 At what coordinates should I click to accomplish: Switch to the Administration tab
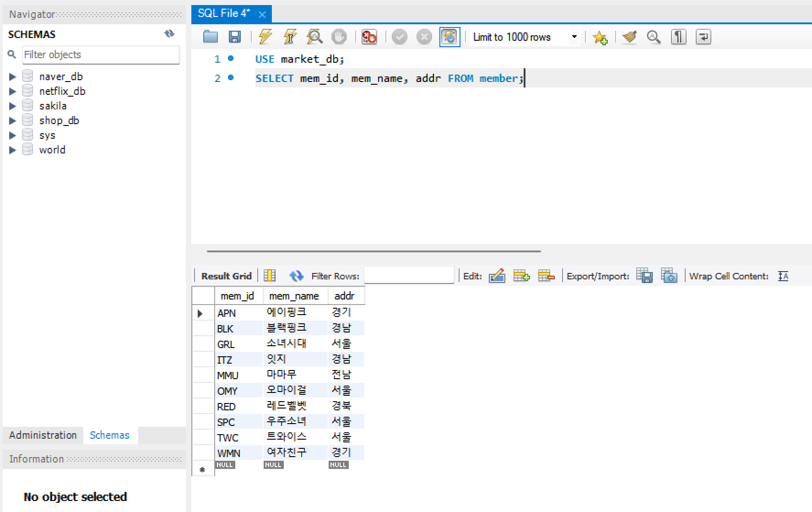click(x=43, y=435)
